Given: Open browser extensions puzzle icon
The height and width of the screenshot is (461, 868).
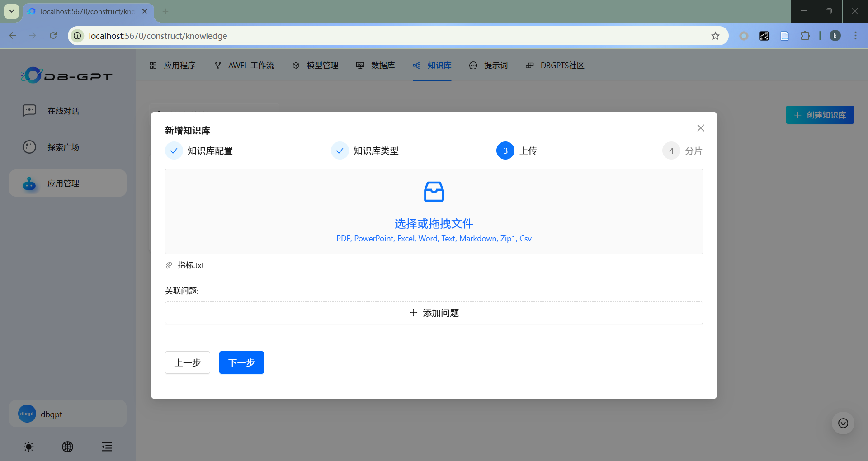Looking at the screenshot, I should point(805,36).
